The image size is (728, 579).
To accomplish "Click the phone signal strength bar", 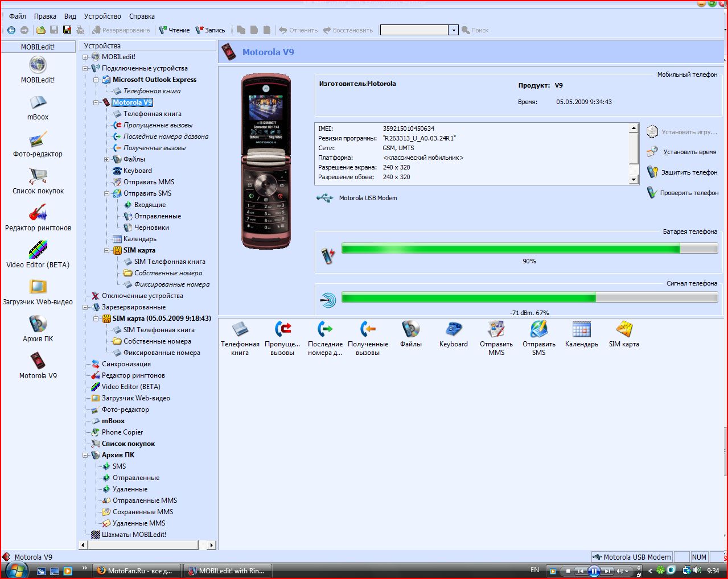I will [529, 297].
